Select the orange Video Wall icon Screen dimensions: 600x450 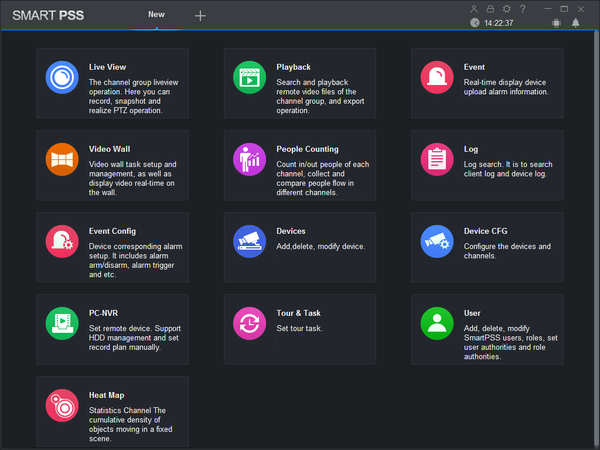(x=62, y=159)
